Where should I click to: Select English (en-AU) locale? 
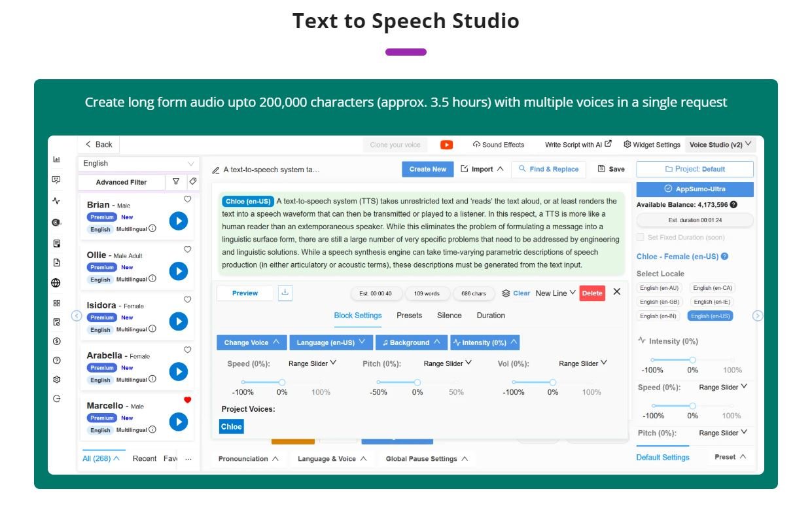(660, 288)
